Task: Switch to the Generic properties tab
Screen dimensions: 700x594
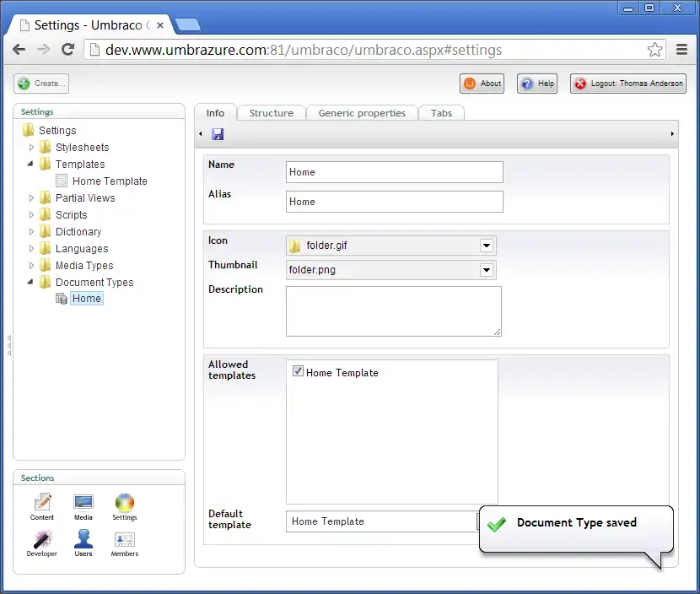Action: [x=362, y=113]
